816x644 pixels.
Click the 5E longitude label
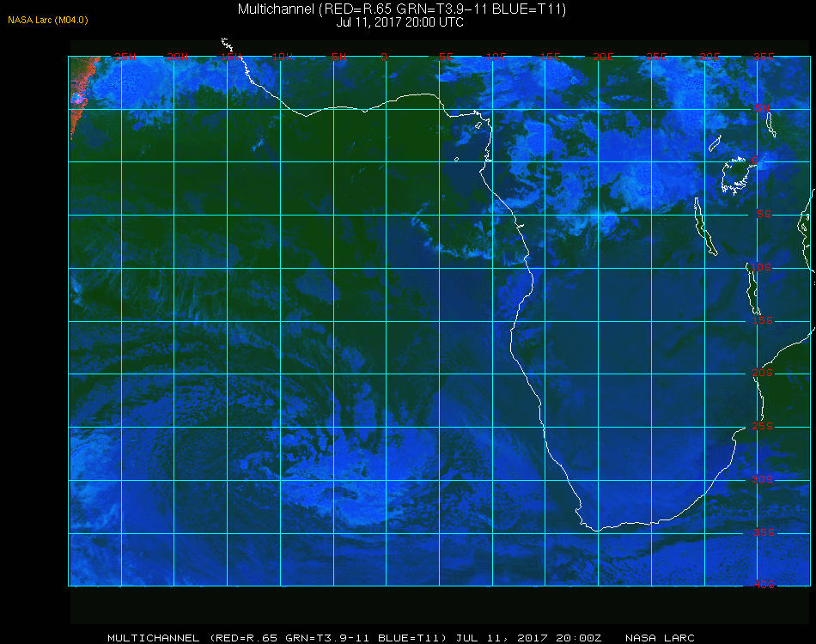(x=446, y=57)
